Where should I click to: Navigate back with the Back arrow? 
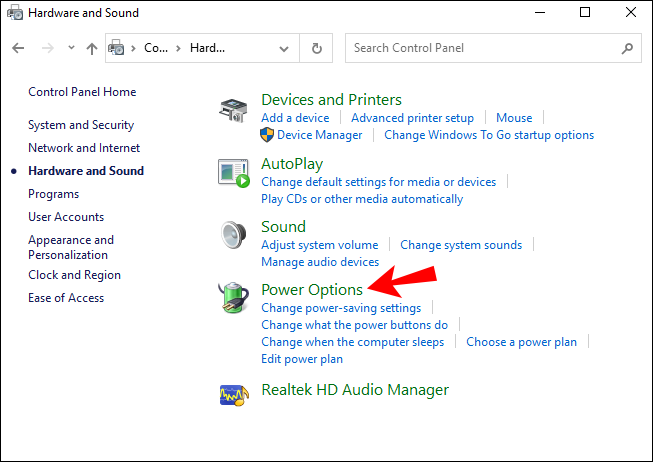click(x=19, y=48)
